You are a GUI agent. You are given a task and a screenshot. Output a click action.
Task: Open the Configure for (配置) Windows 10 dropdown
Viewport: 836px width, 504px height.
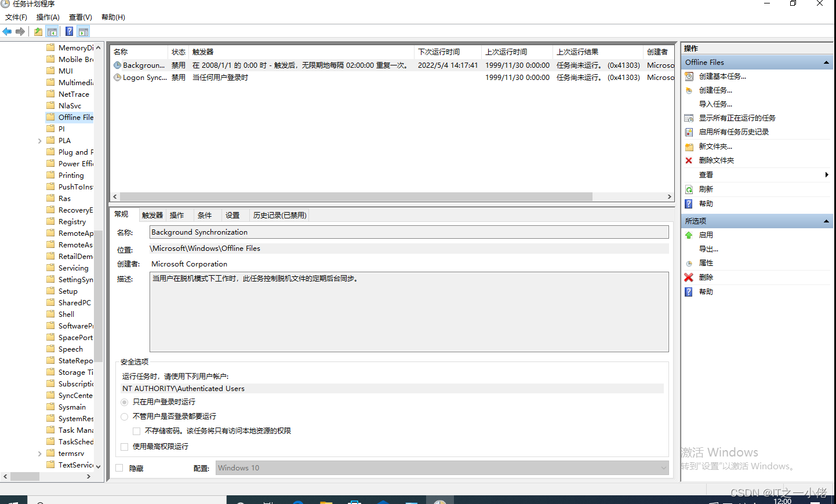[x=442, y=468]
